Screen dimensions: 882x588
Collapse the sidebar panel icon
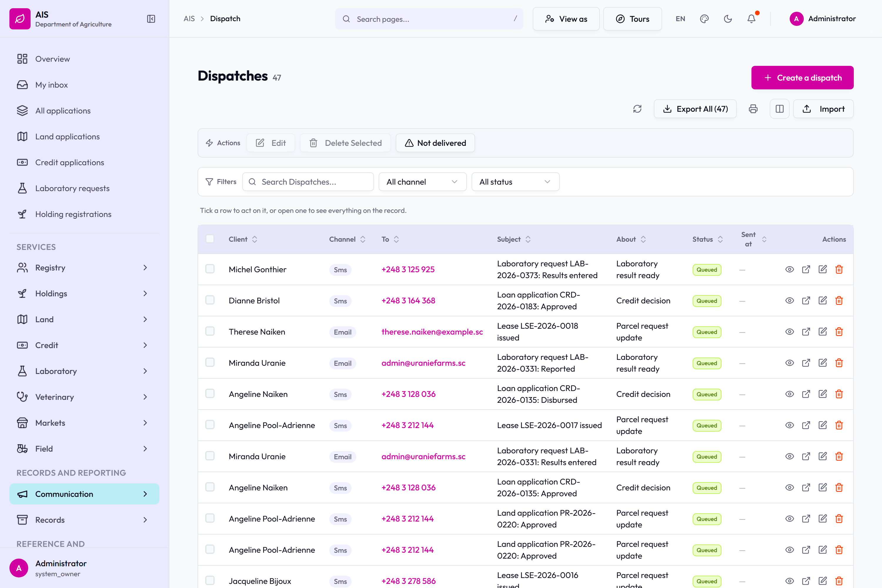[151, 19]
